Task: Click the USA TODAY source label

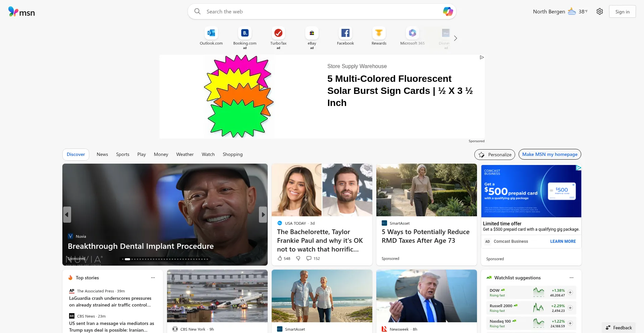Action: (x=296, y=223)
